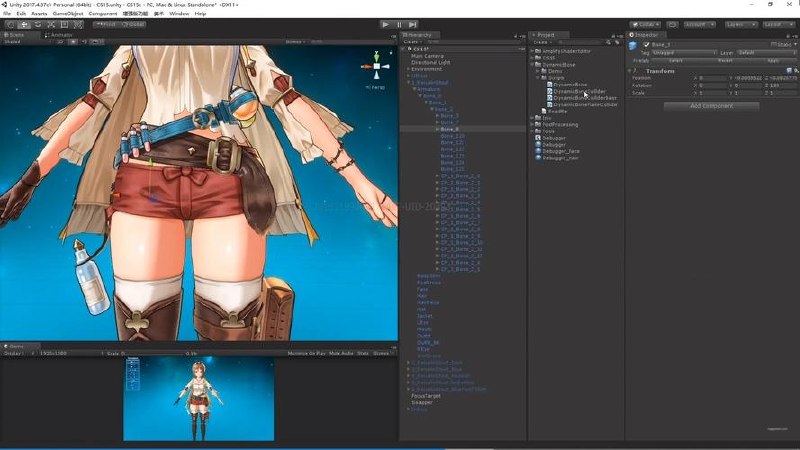Open the Window menu
This screenshot has height=450, width=800.
pos(179,14)
